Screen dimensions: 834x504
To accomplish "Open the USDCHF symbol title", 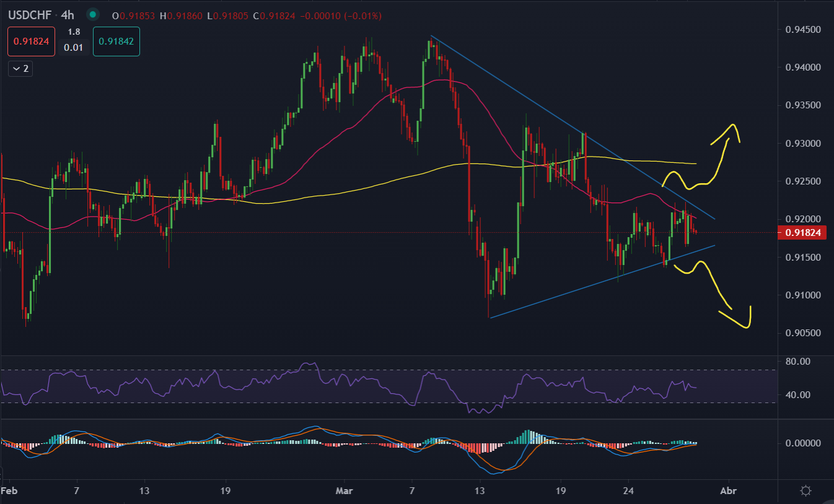I will click(29, 15).
